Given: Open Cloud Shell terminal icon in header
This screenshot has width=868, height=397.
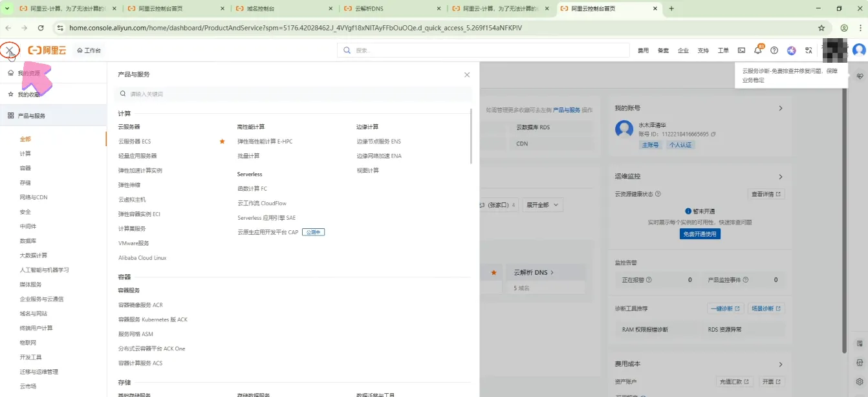Looking at the screenshot, I should pos(741,50).
